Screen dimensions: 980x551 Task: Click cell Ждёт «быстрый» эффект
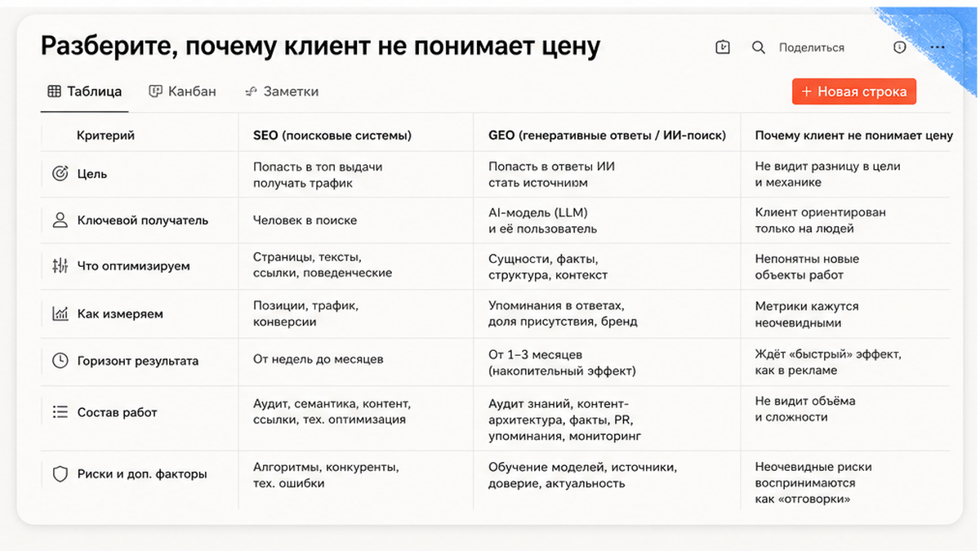827,362
